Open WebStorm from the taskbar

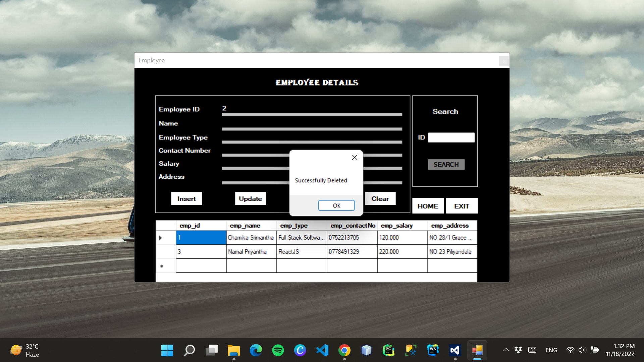(433, 350)
